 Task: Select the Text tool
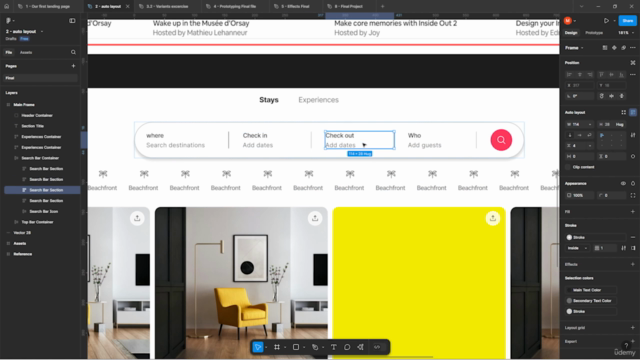[x=333, y=347]
